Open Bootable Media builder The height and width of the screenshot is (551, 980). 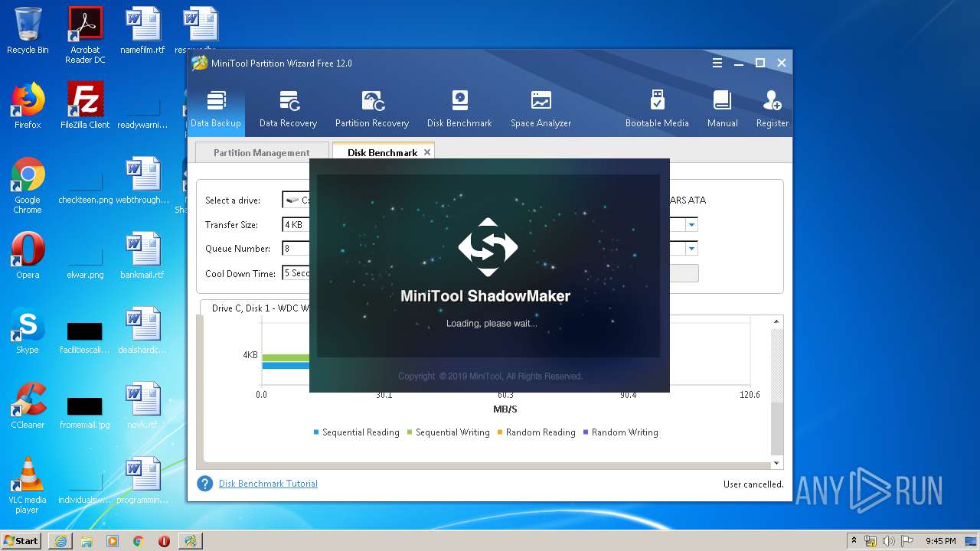click(657, 109)
